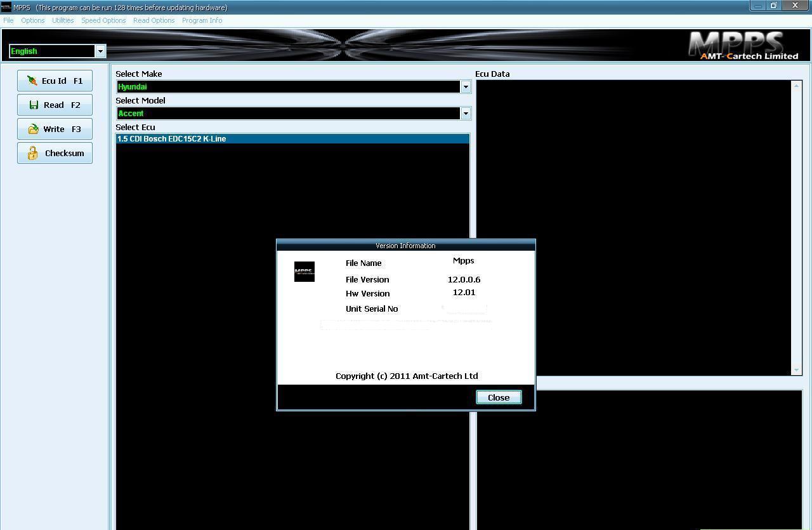This screenshot has width=812, height=530.
Task: Click the Read F2 button
Action: (x=55, y=105)
